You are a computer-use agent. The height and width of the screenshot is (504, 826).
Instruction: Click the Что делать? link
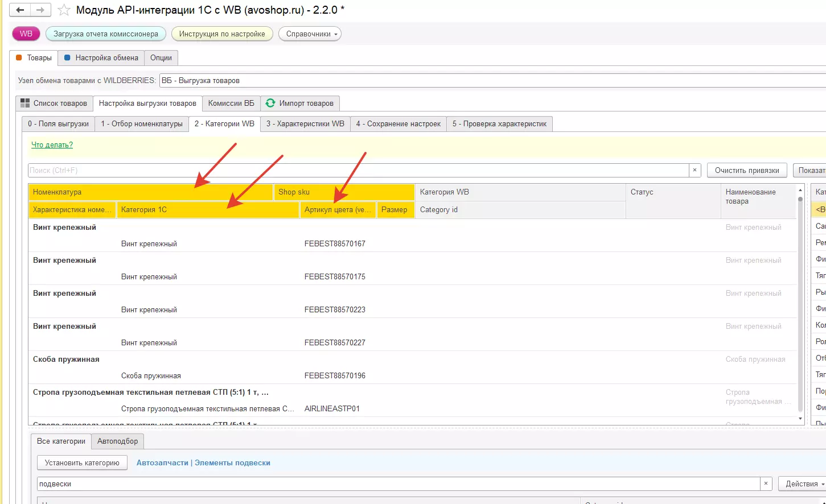(52, 145)
